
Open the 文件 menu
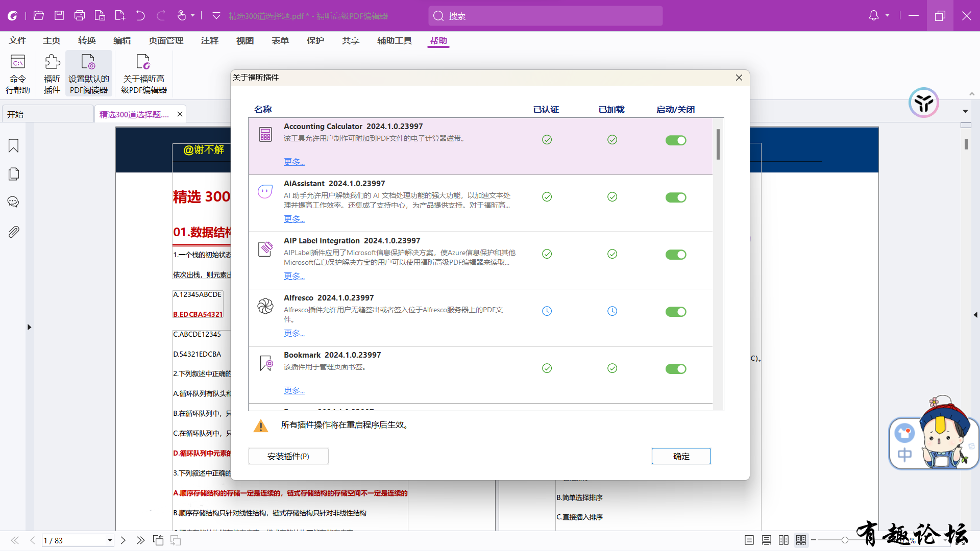pyautogui.click(x=17, y=40)
